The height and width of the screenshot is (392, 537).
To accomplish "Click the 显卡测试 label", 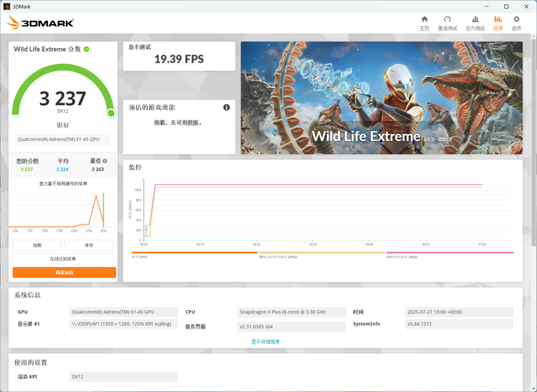I will (139, 47).
